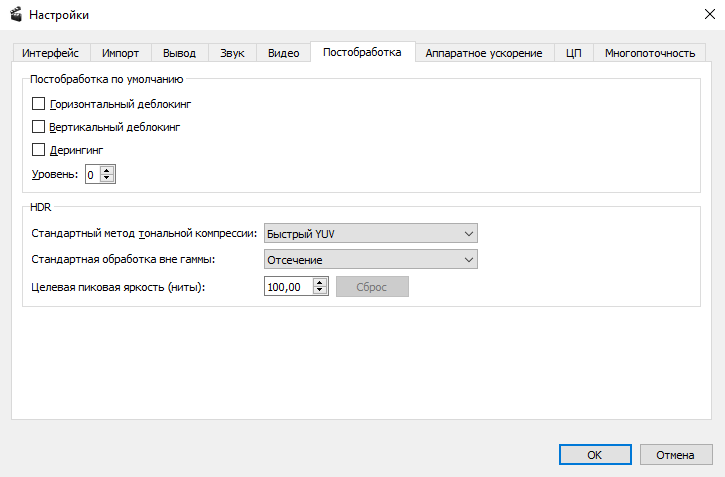Click the Сброс button
Image resolution: width=725 pixels, height=477 pixels.
372,287
